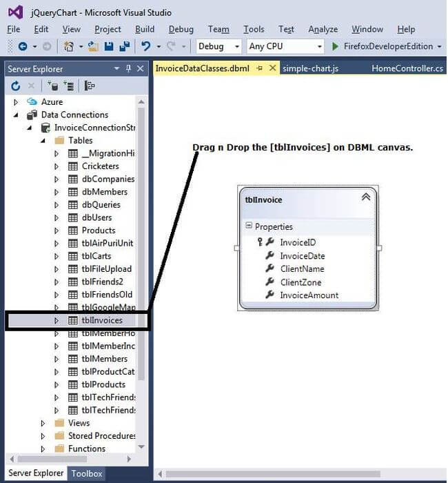The width and height of the screenshot is (448, 483).
Task: Click the Azure cloud icon
Action: click(x=32, y=101)
